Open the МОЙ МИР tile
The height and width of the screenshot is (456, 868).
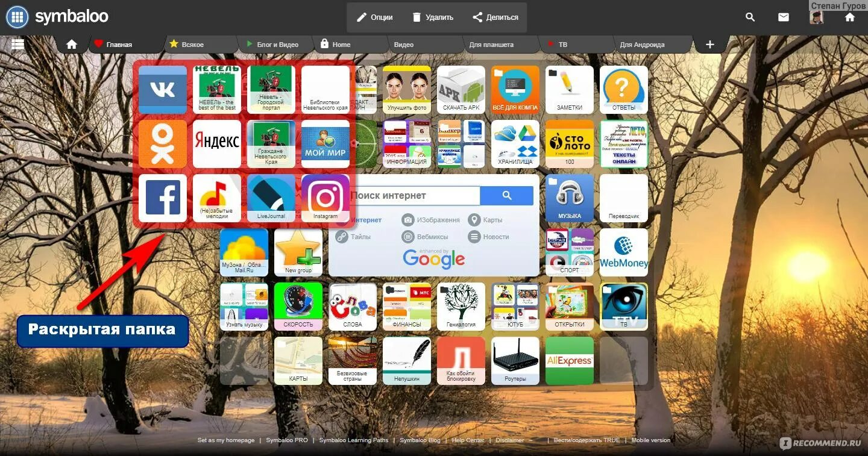point(325,144)
